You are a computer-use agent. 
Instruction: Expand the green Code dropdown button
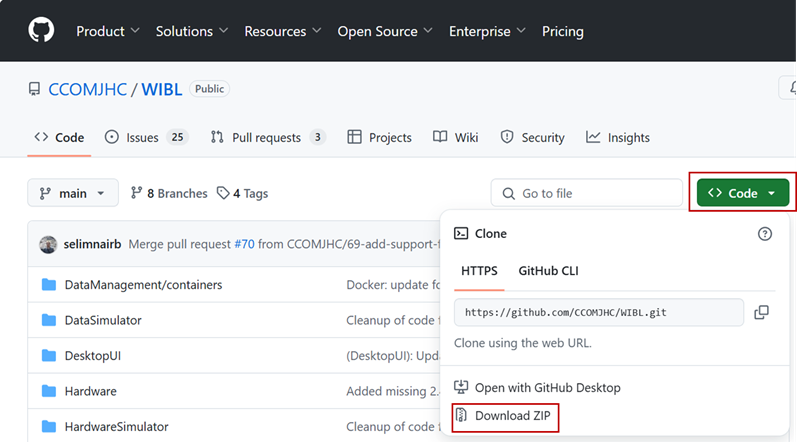742,193
